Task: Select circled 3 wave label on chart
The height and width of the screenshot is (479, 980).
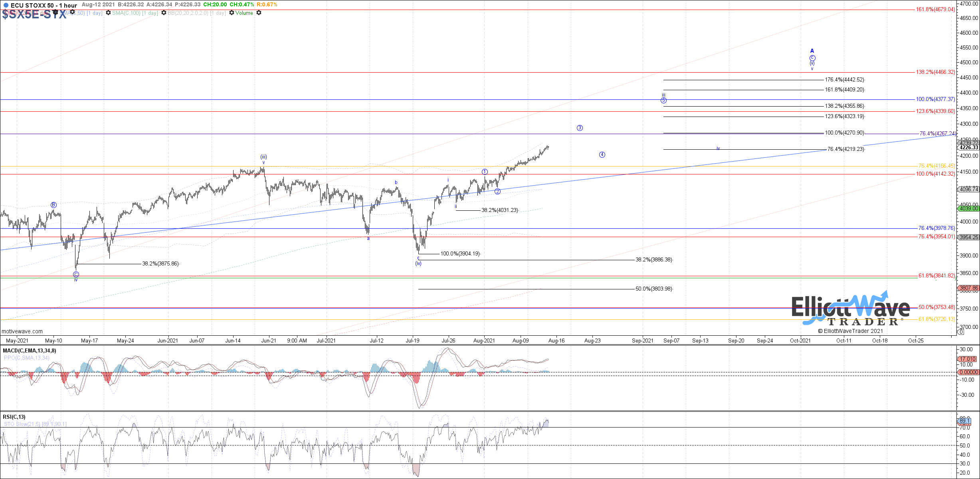Action: click(x=580, y=128)
